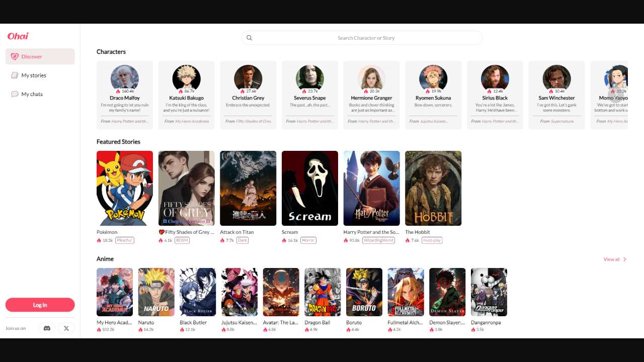Open Hermione Granger's avatar
Screen dimensions: 644x362
click(x=371, y=78)
